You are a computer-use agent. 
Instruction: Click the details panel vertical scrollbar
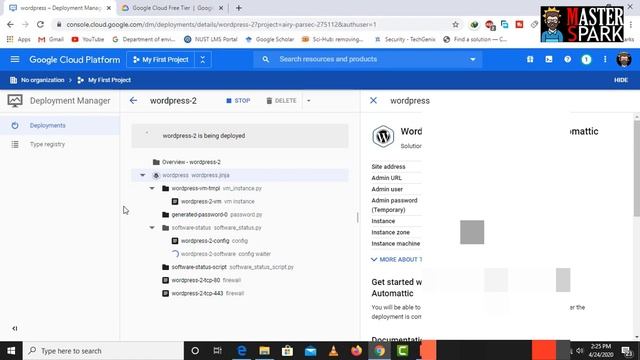pyautogui.click(x=636, y=169)
